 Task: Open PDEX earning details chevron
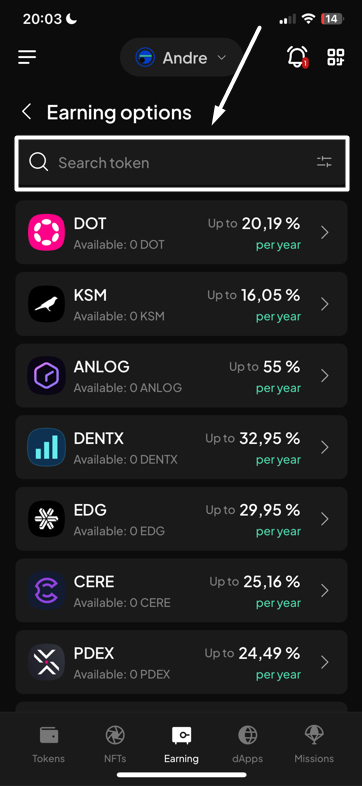pos(325,662)
